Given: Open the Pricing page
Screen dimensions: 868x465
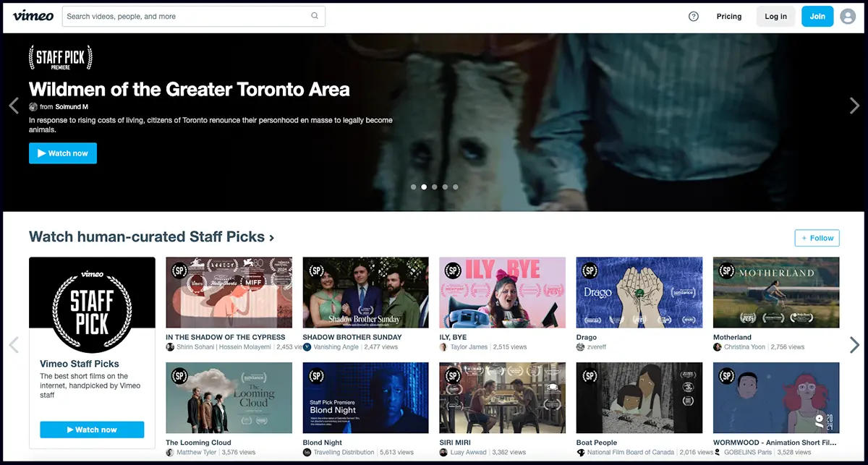Looking at the screenshot, I should tap(729, 17).
